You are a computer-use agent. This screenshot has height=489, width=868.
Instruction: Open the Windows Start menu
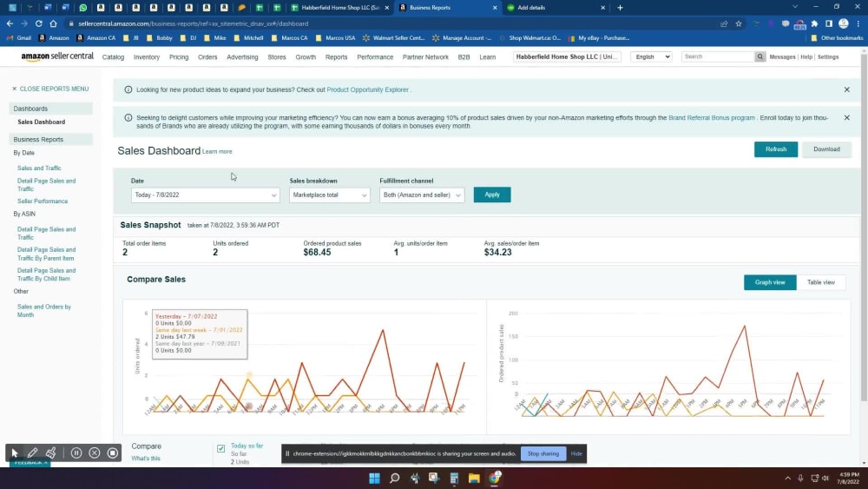coord(374,478)
